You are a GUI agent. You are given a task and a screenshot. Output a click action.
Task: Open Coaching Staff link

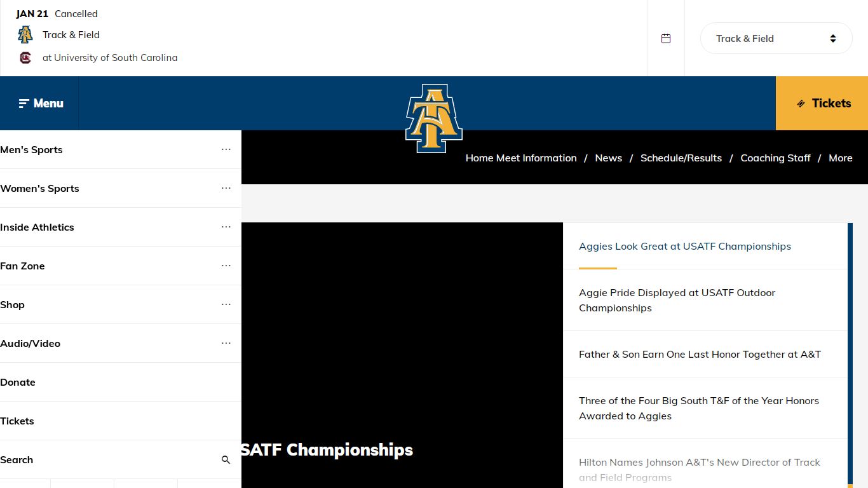(775, 158)
